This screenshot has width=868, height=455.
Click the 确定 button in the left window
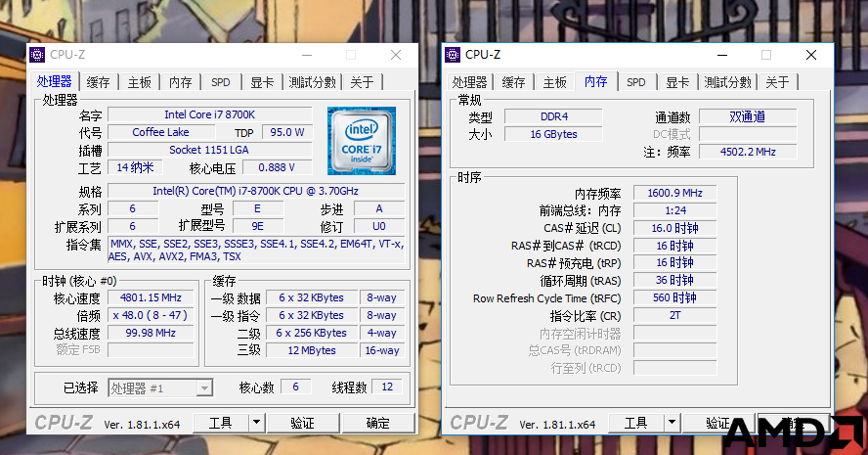(378, 423)
